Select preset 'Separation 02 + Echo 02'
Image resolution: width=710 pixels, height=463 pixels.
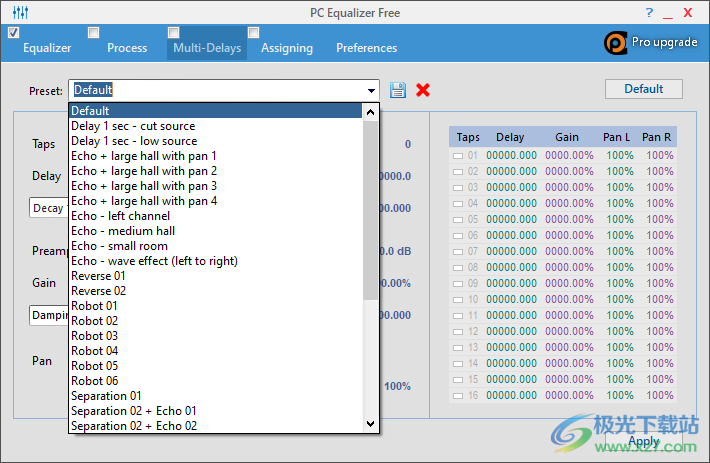tap(216, 425)
